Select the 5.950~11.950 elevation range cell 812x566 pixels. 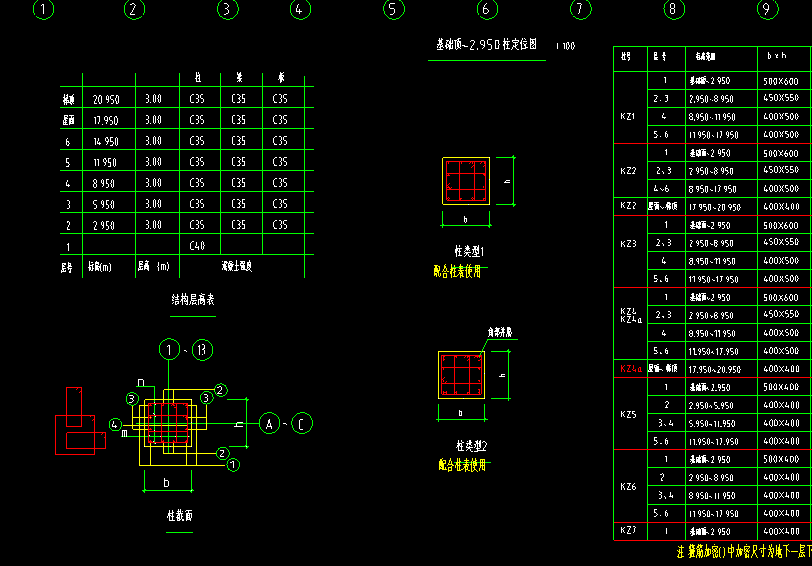coord(712,424)
